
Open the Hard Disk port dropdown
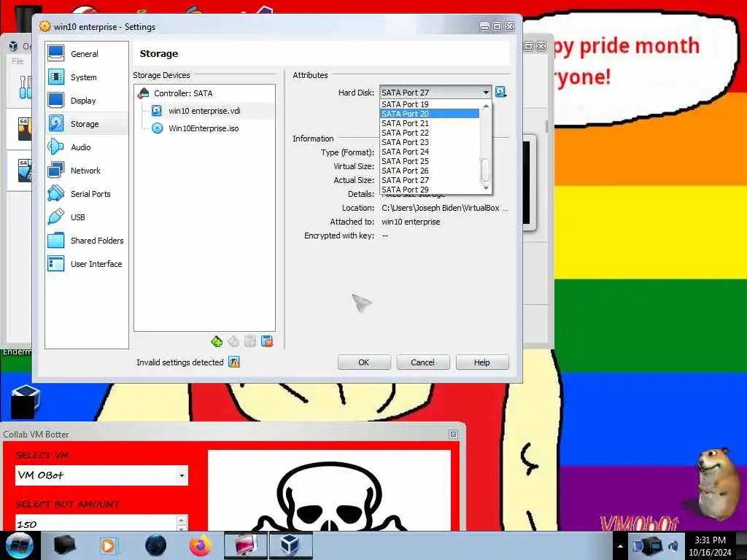click(x=436, y=93)
